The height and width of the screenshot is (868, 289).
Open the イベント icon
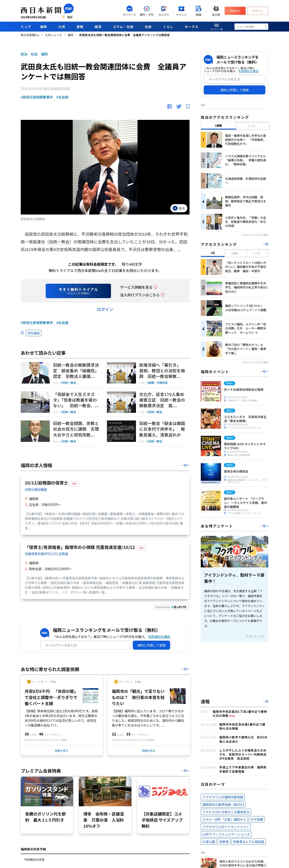[181, 11]
